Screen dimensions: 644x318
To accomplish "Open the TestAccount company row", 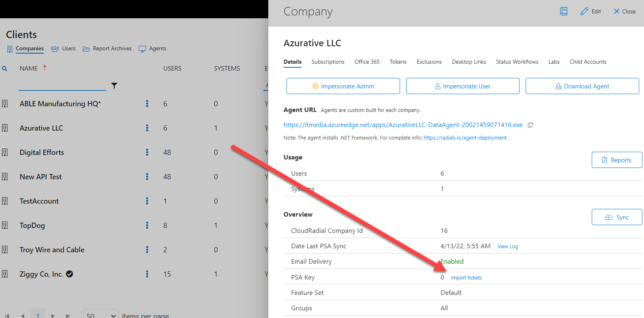I will (39, 201).
